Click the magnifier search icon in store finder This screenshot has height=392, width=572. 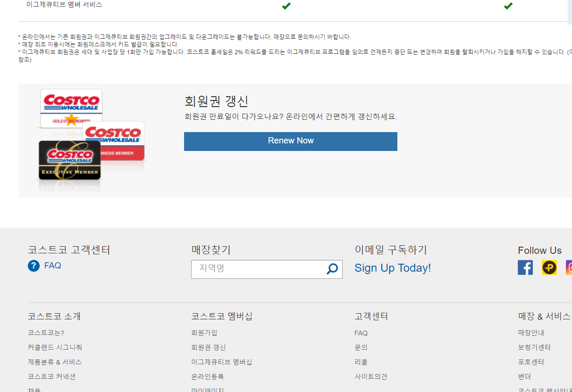pos(332,269)
